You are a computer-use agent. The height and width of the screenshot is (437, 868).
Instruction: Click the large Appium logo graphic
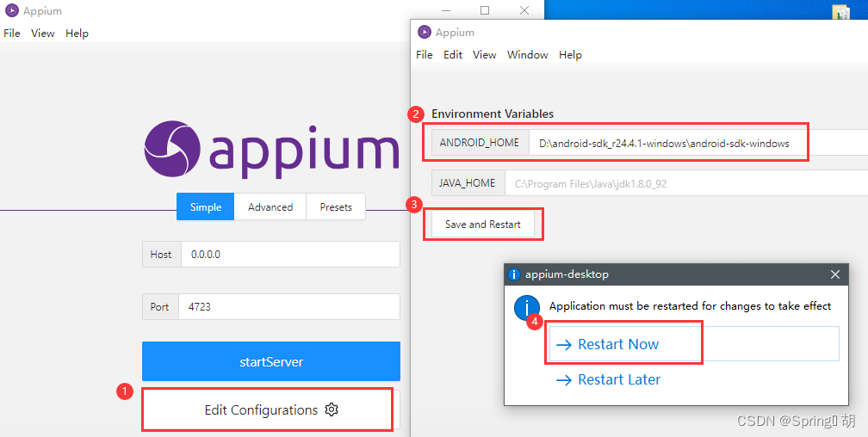tap(271, 149)
